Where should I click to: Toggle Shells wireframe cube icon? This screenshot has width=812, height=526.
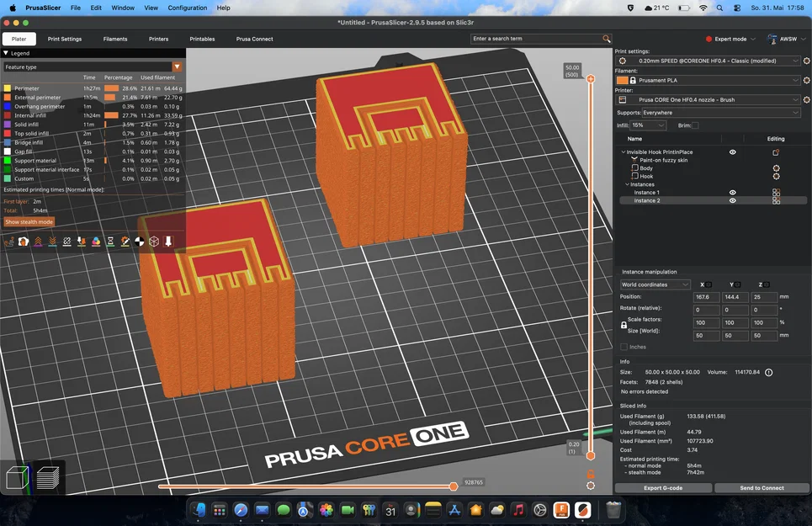coord(154,242)
